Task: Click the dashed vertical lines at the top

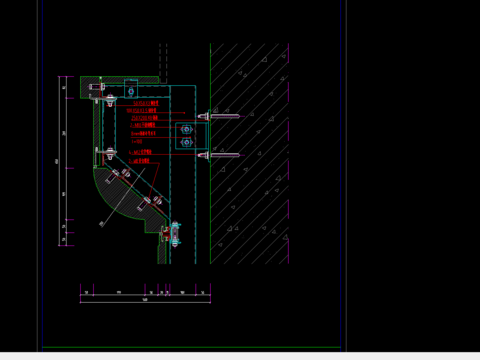Action: 163,63
